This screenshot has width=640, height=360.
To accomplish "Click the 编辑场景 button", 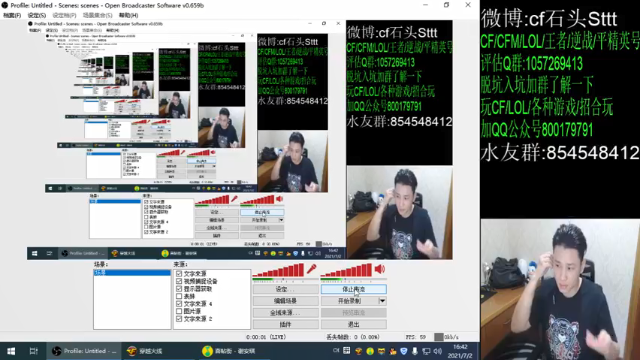I will [x=286, y=301].
